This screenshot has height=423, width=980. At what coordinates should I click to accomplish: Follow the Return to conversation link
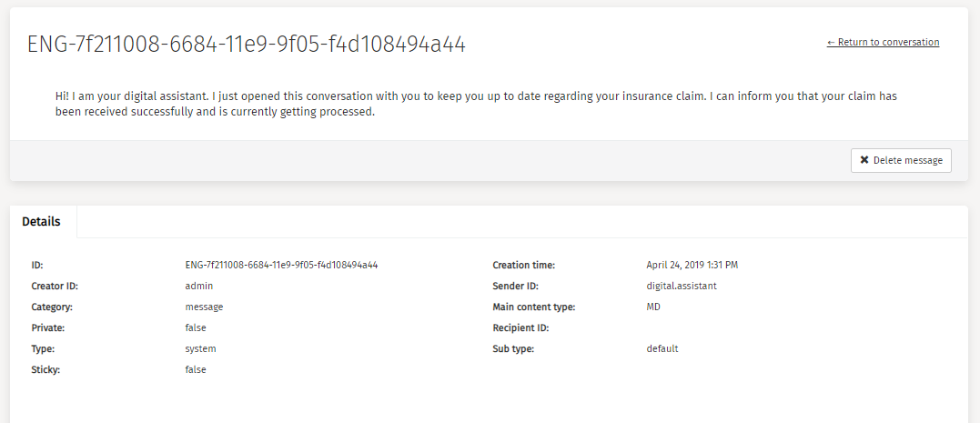pos(883,42)
